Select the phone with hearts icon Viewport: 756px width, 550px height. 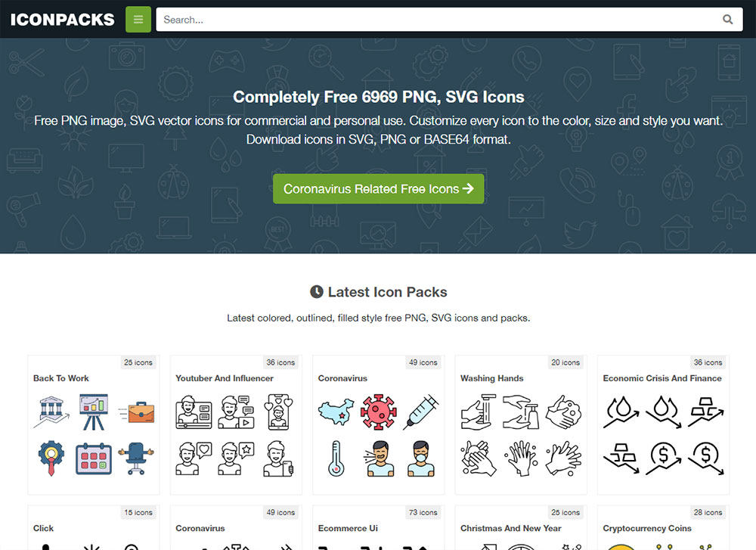click(279, 412)
